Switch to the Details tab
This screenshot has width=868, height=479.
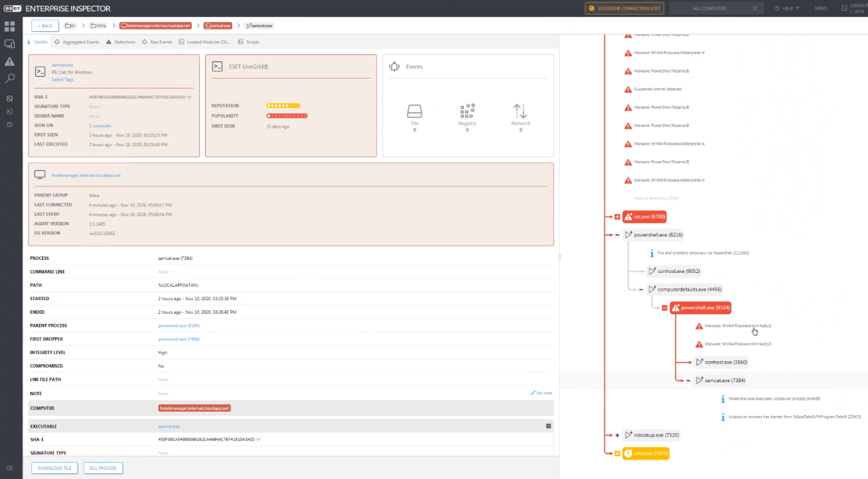coord(37,42)
